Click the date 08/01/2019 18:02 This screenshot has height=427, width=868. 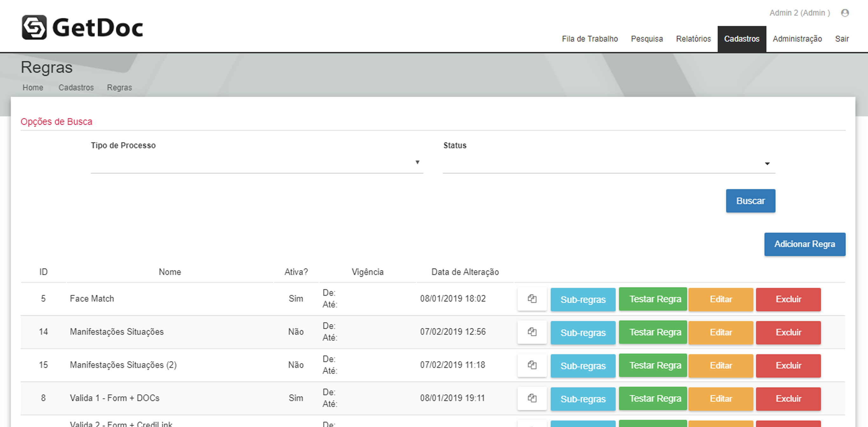point(453,299)
